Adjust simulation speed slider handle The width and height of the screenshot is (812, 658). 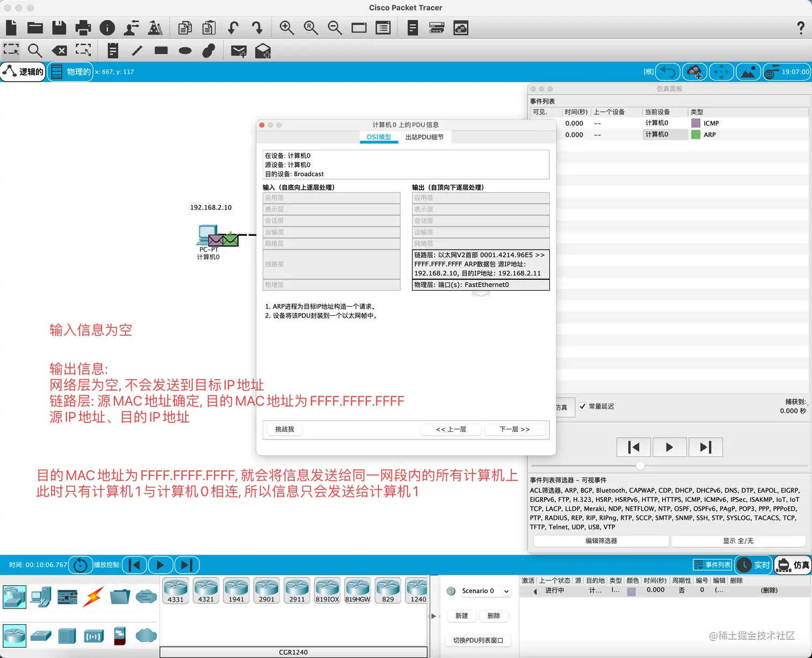coord(640,466)
